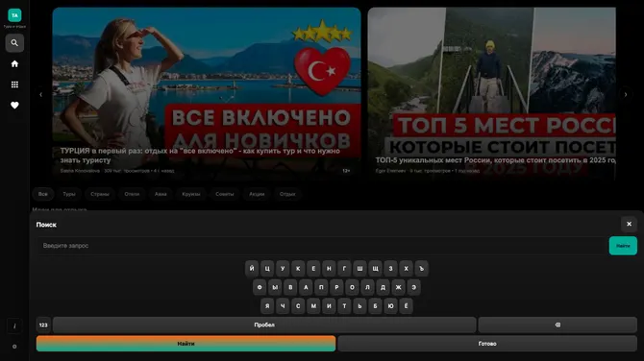644x361 pixels.
Task: Tap the Я key
Action: click(x=267, y=306)
